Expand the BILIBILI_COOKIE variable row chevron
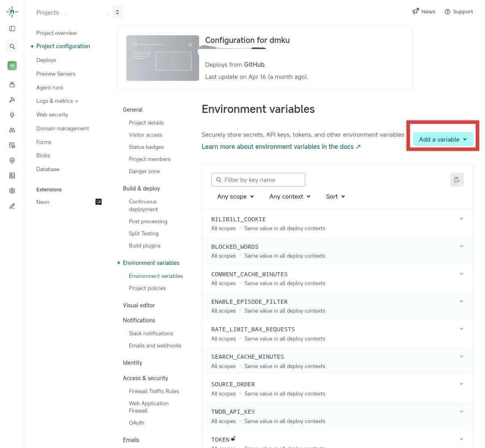The height and width of the screenshot is (448, 485). click(461, 219)
